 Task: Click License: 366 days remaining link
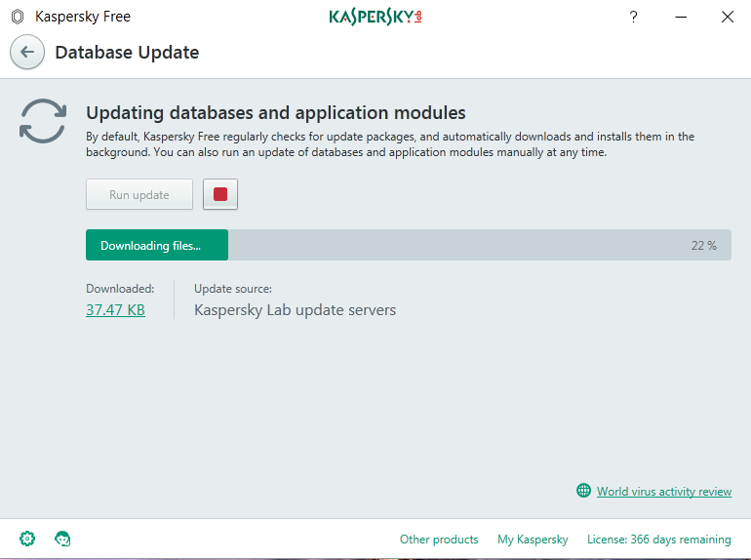click(x=659, y=539)
